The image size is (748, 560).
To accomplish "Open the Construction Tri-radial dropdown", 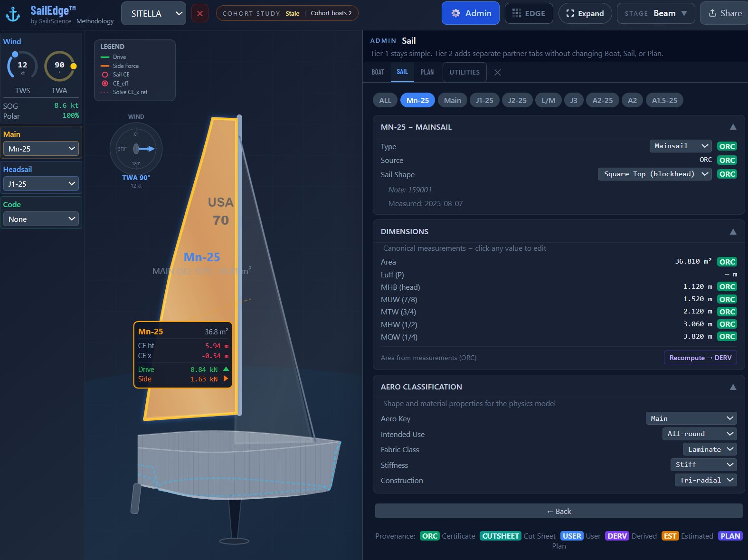I will (x=706, y=480).
